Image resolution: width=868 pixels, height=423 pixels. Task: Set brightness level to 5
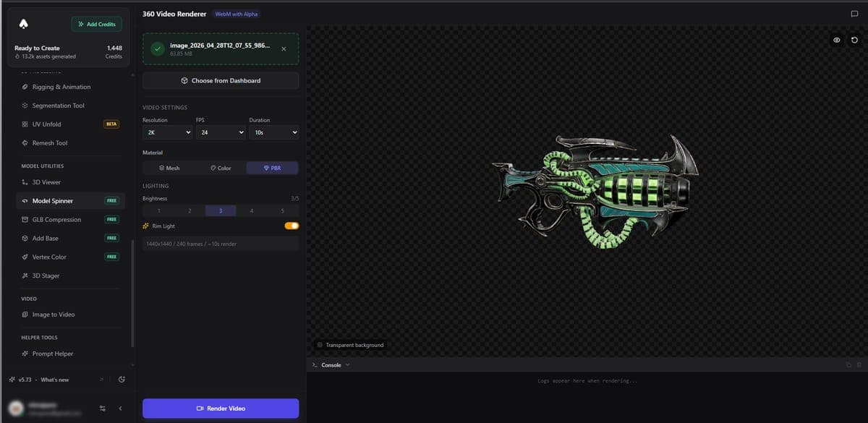point(283,210)
